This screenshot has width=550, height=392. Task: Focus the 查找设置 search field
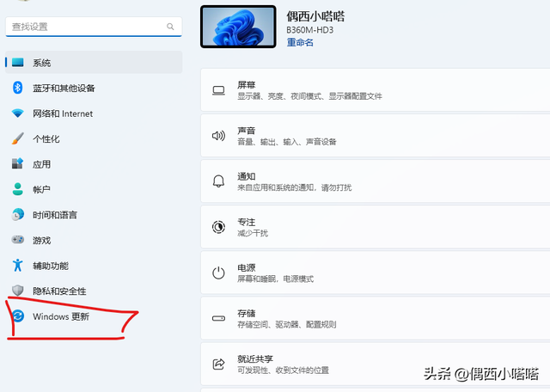94,27
